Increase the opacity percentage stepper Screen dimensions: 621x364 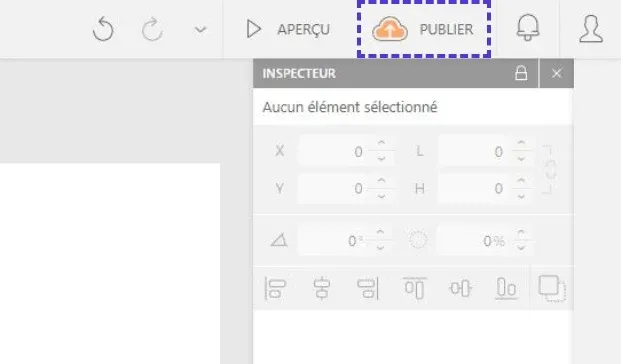click(521, 233)
